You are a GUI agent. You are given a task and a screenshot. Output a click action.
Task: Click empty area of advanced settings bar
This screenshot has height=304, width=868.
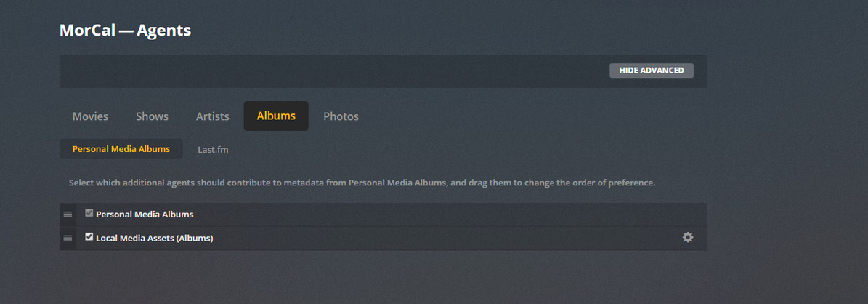(x=327, y=71)
